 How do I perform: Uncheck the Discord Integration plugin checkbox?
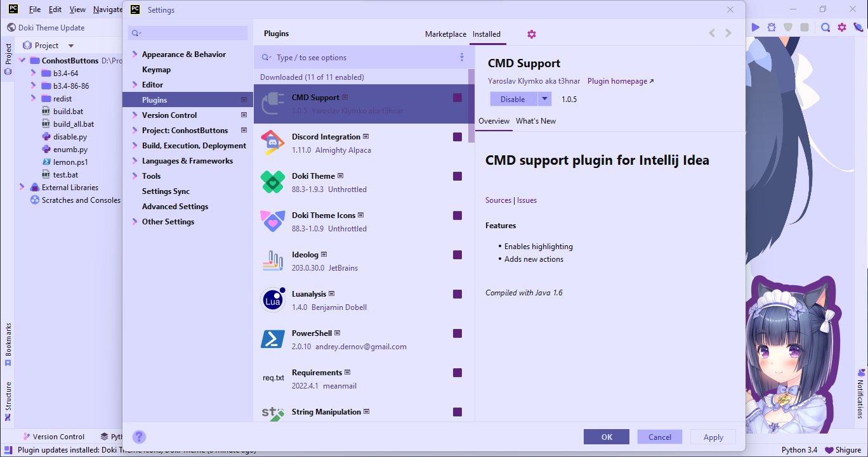click(457, 136)
